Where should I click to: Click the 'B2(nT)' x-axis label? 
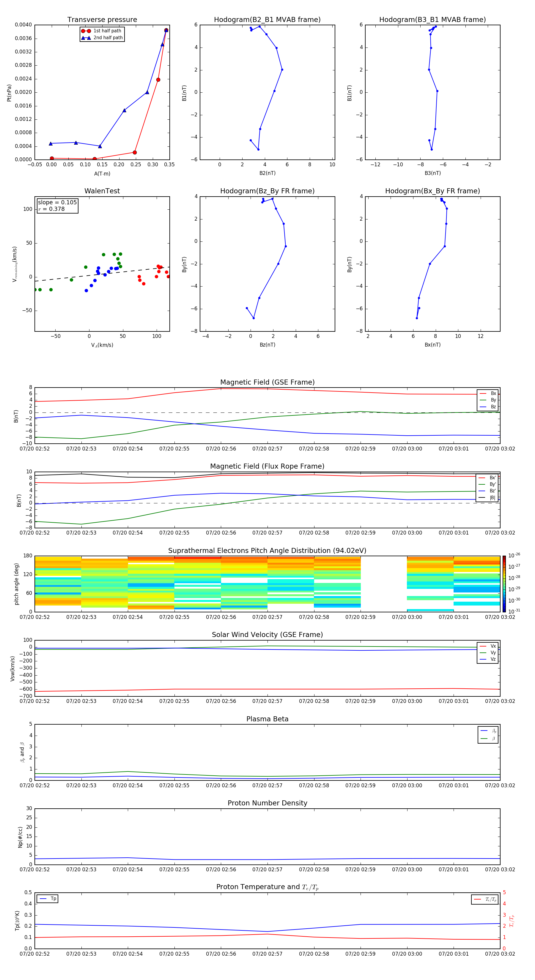tap(267, 173)
